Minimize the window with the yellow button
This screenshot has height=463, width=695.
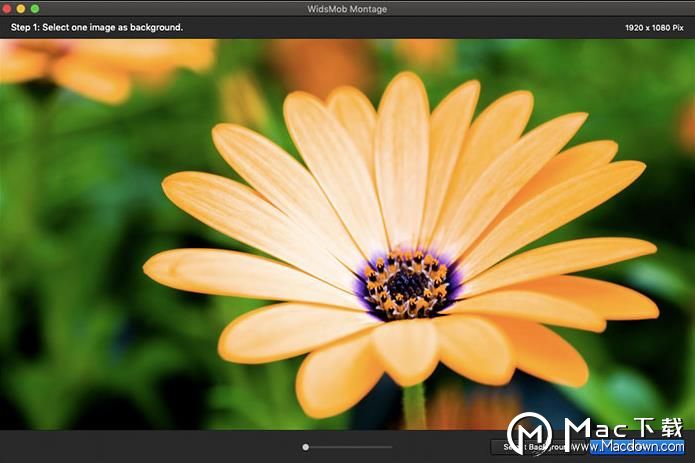tap(21, 8)
